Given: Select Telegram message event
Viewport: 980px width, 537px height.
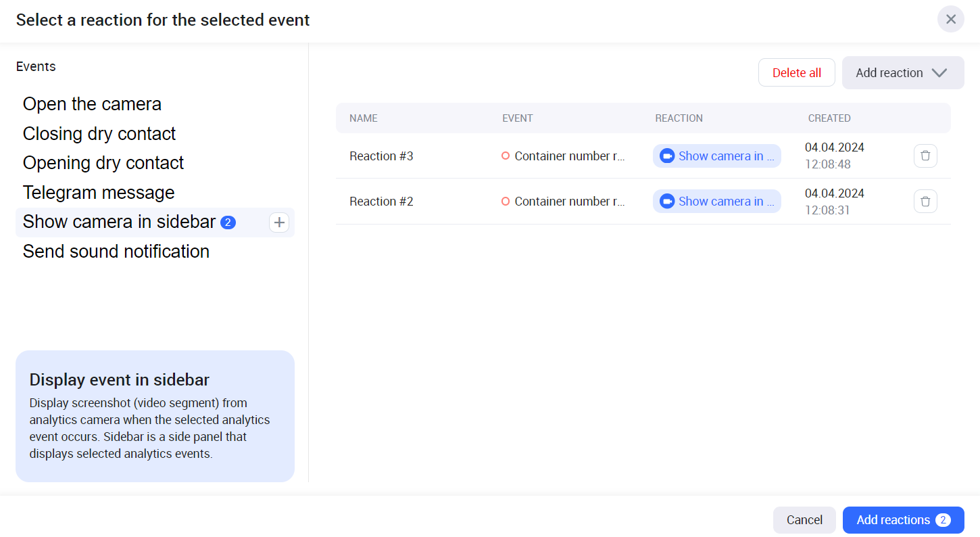Looking at the screenshot, I should click(99, 193).
